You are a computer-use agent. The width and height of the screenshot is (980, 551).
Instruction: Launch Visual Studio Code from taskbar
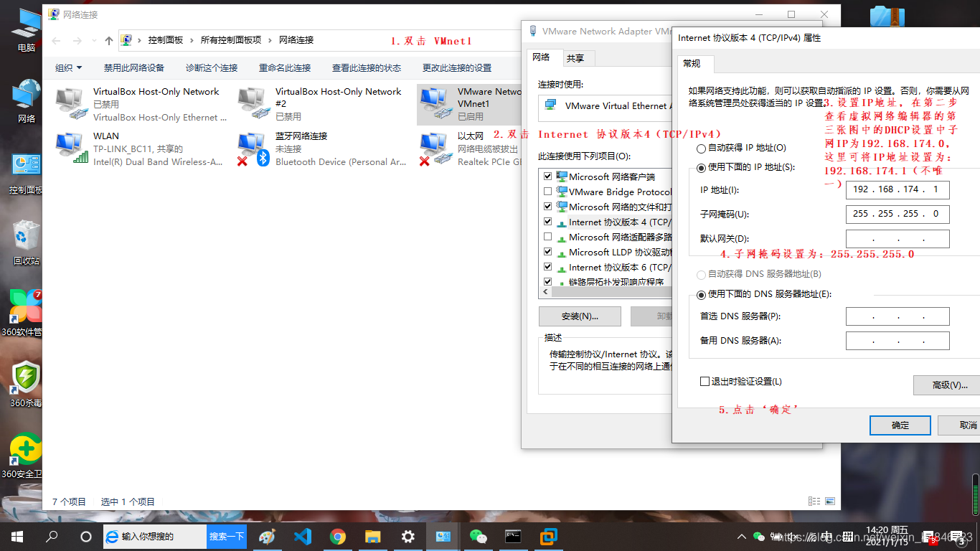click(x=302, y=536)
